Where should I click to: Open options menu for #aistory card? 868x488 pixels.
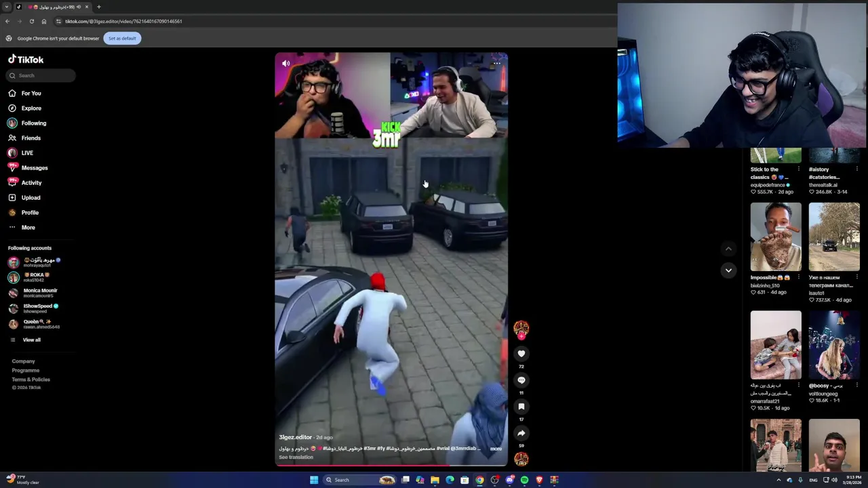[x=856, y=169]
